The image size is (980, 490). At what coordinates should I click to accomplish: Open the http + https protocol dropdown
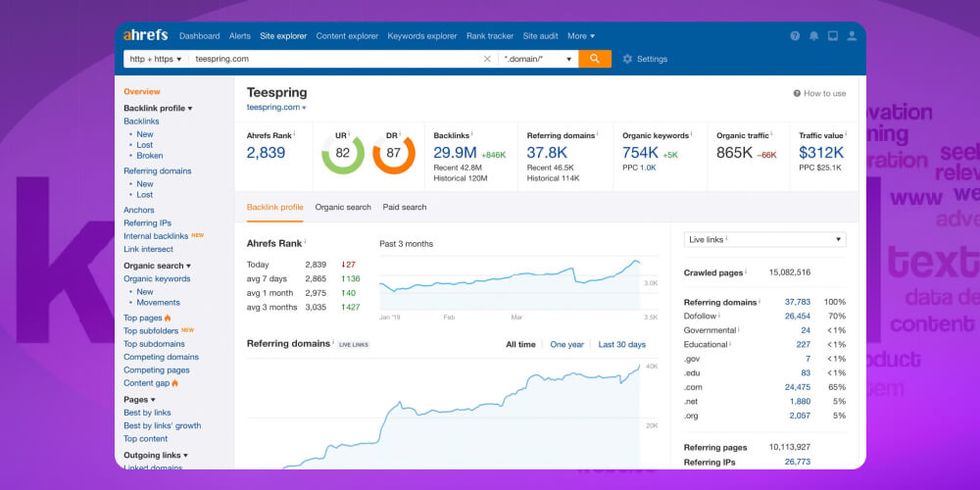(156, 59)
